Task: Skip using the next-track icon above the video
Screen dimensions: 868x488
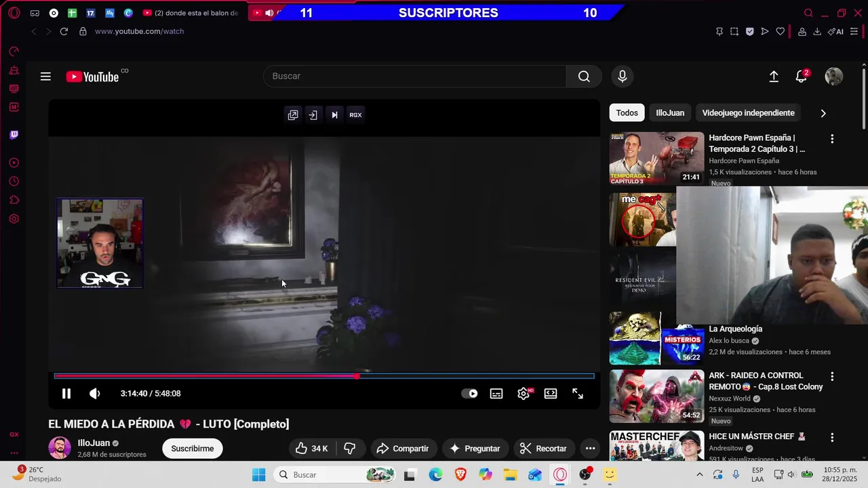Action: 334,115
